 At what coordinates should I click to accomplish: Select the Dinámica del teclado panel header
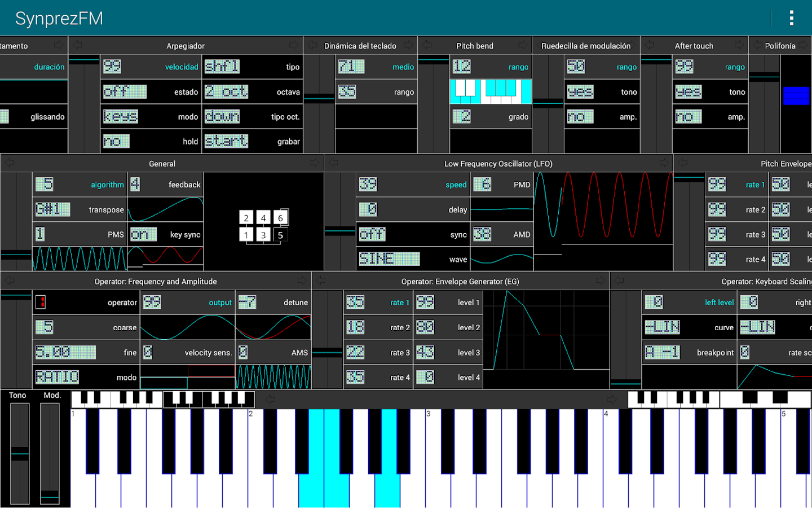[x=360, y=46]
